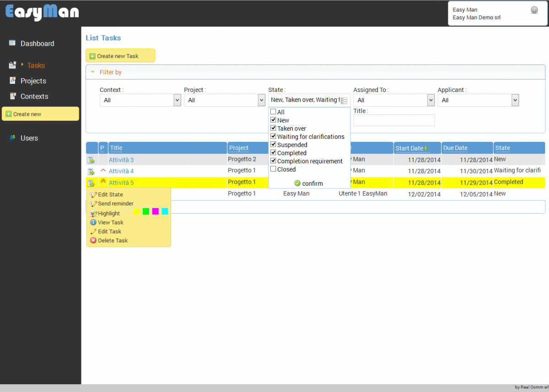The height and width of the screenshot is (392, 549).
Task: Sort by the State column header
Action: 502,148
